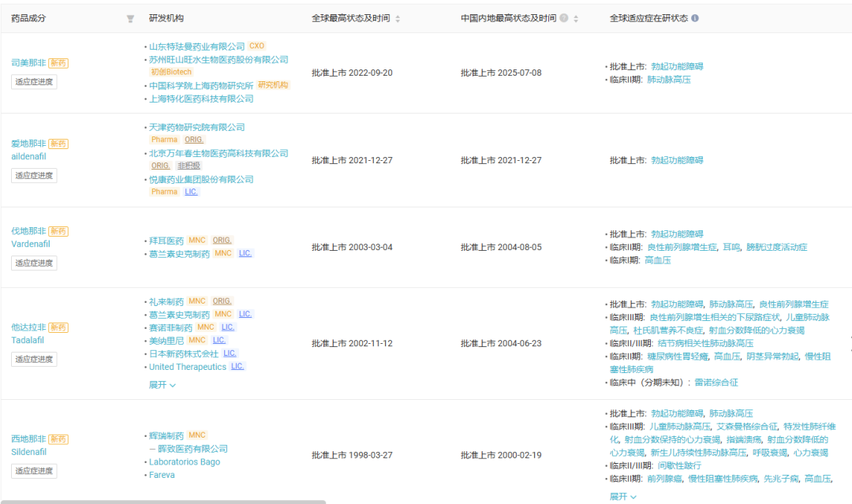Open 晖致医药有限公司 link

[192, 449]
